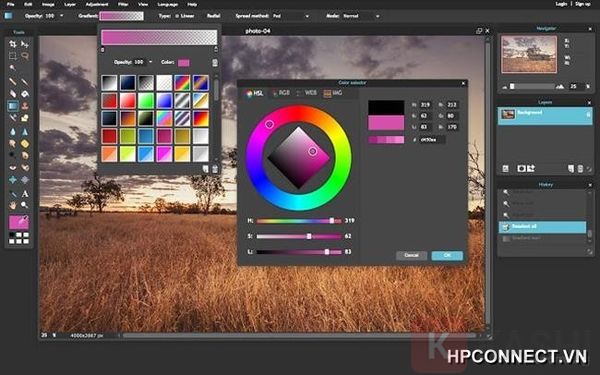This screenshot has height=375, width=600.
Task: Click OK in the Color selector
Action: [x=447, y=255]
